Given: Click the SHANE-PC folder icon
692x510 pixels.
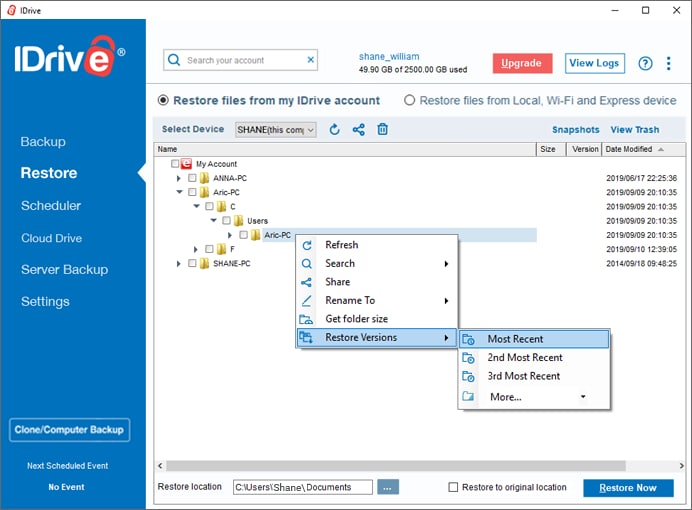Looking at the screenshot, I should coord(204,263).
